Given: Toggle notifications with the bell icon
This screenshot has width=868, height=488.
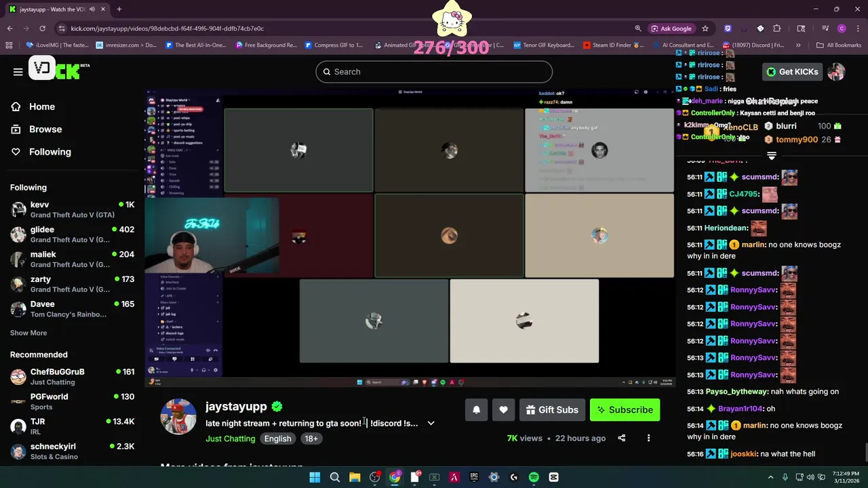Looking at the screenshot, I should [477, 409].
